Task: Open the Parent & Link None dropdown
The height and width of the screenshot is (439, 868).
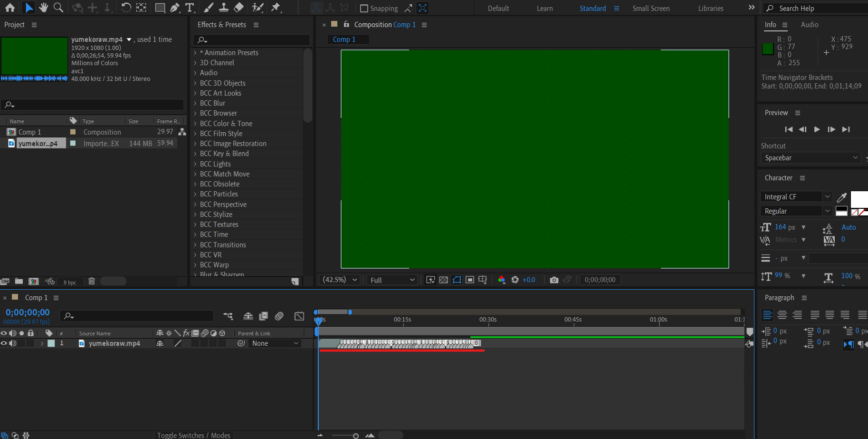Action: point(275,343)
